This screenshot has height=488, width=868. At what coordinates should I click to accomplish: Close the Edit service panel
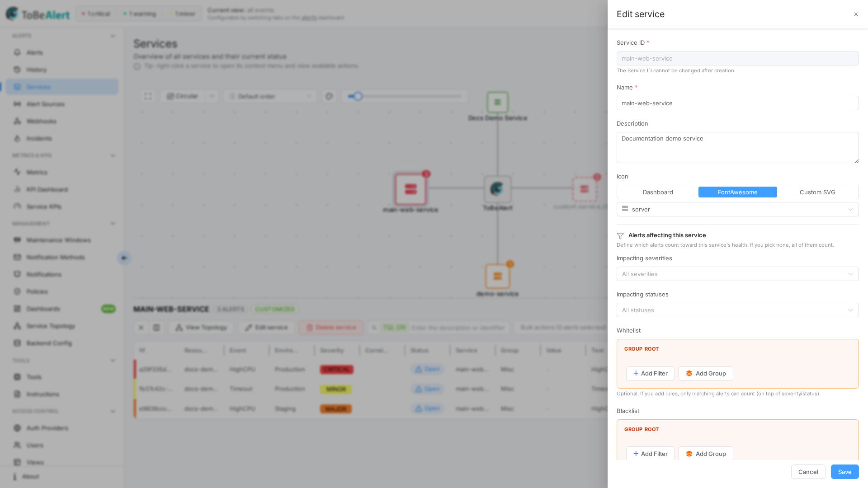[856, 14]
